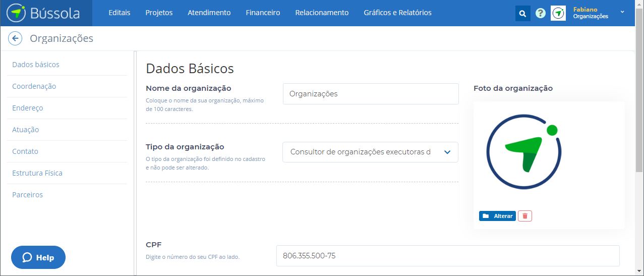Select Dados básicos in sidebar

pos(36,65)
